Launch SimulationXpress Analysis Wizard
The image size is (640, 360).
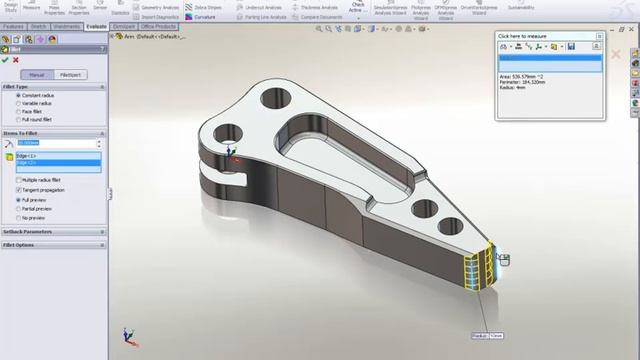tap(390, 8)
